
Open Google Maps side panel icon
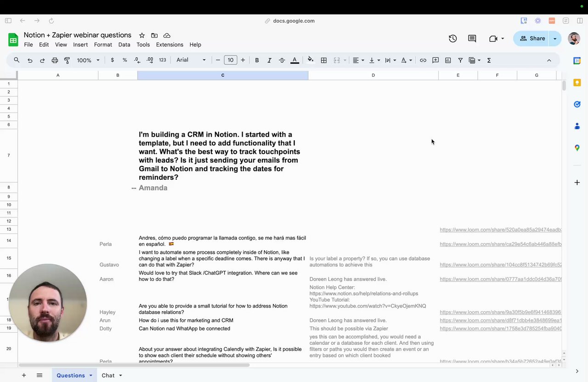pos(577,148)
